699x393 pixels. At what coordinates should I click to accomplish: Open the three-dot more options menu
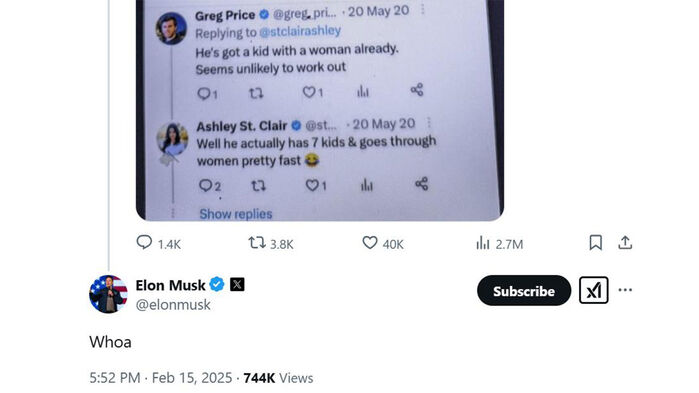(x=625, y=290)
